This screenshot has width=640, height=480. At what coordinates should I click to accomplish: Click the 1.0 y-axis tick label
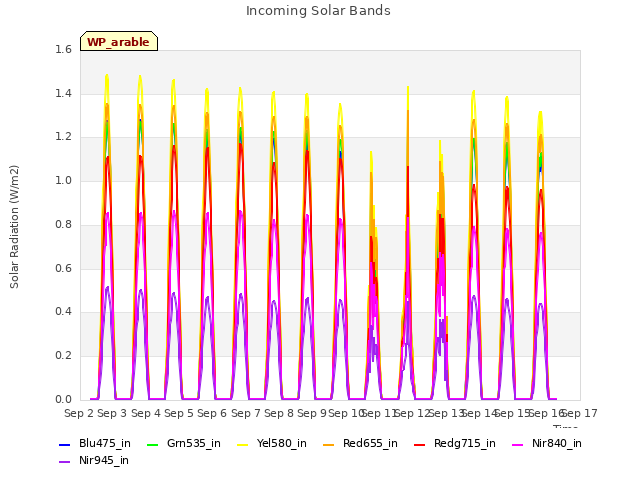(63, 181)
